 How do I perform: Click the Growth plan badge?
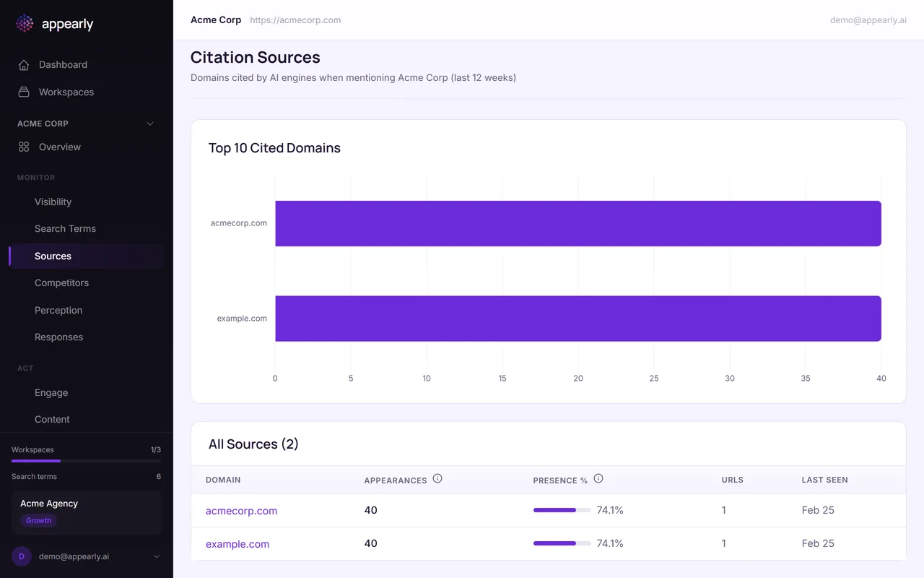point(38,521)
